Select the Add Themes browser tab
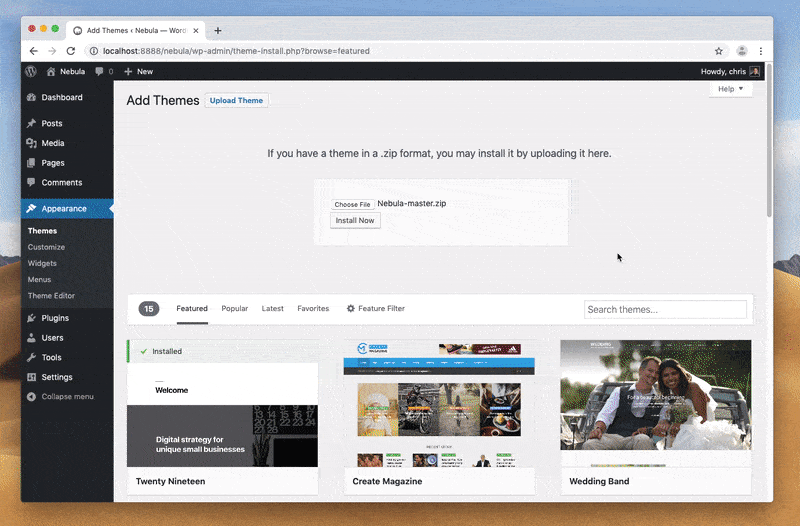 [x=137, y=31]
